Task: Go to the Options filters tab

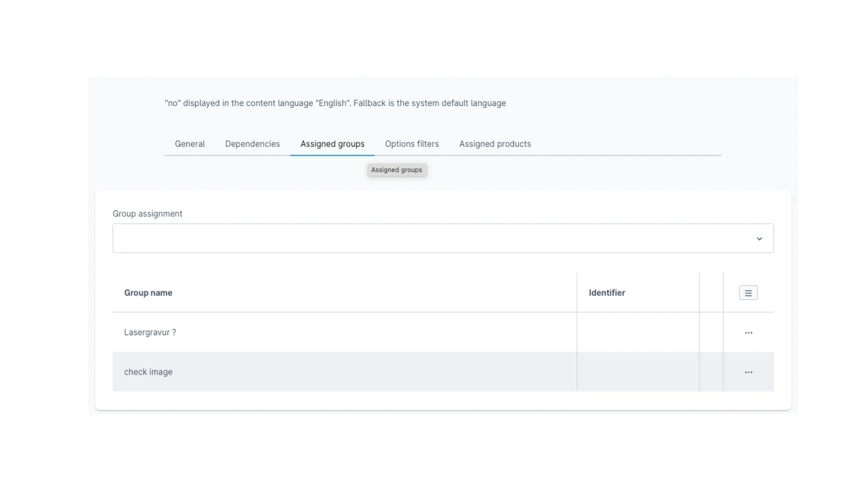Action: pyautogui.click(x=412, y=144)
